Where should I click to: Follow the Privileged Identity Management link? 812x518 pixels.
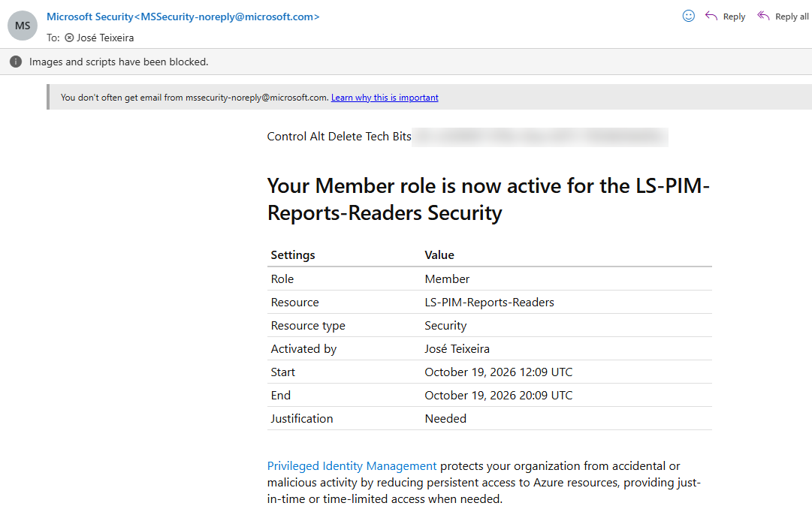pos(352,465)
